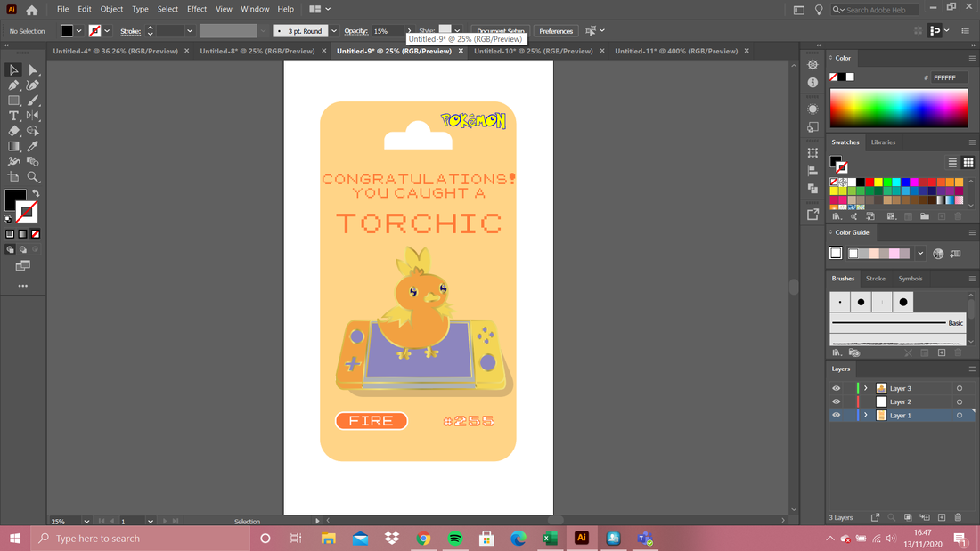Select the Zoom tool magnifier
The height and width of the screenshot is (551, 980).
point(33,177)
